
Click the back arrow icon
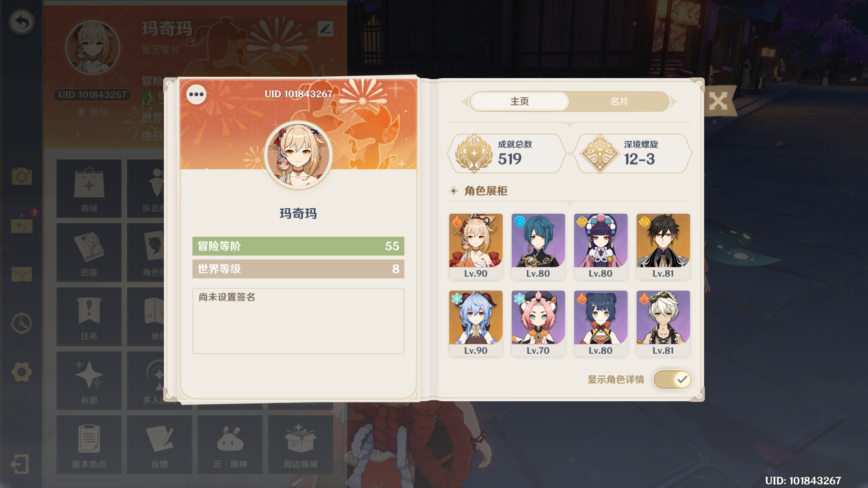pyautogui.click(x=22, y=22)
